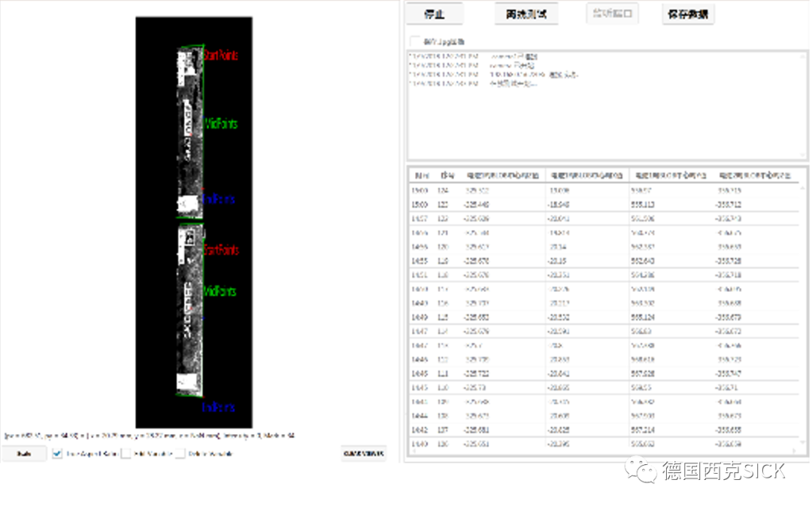The height and width of the screenshot is (507, 812).
Task: Click the SAVE VIEWS button
Action: (x=364, y=454)
